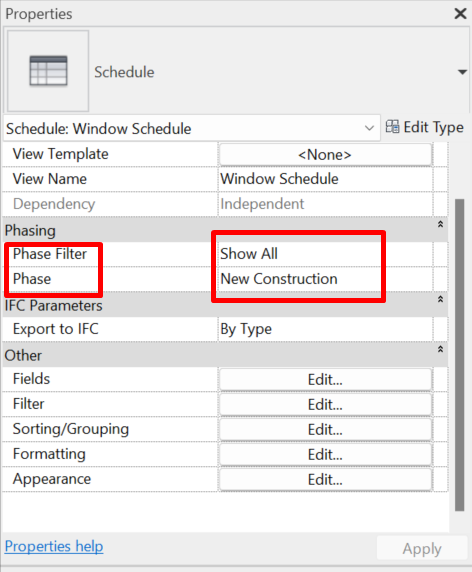Close the Properties panel
Image resolution: width=472 pixels, height=572 pixels.
pyautogui.click(x=460, y=14)
